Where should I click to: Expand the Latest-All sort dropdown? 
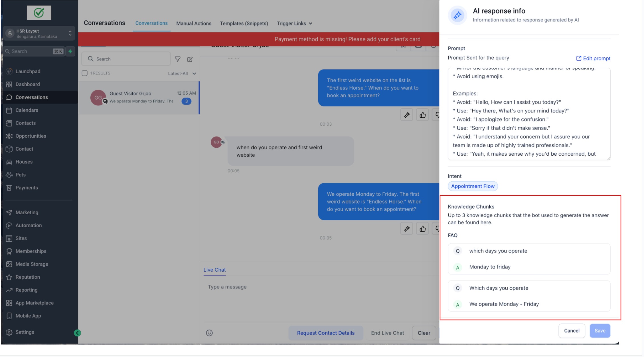click(182, 74)
